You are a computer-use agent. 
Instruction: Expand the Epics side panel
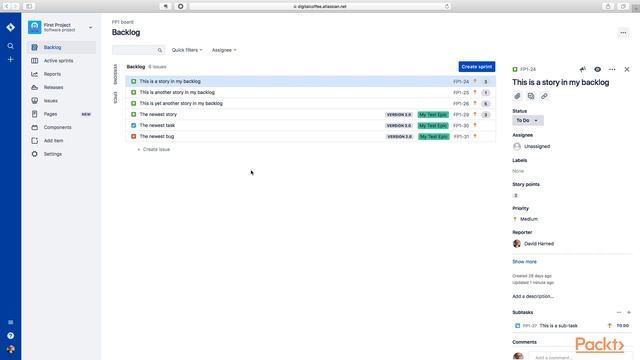click(116, 98)
